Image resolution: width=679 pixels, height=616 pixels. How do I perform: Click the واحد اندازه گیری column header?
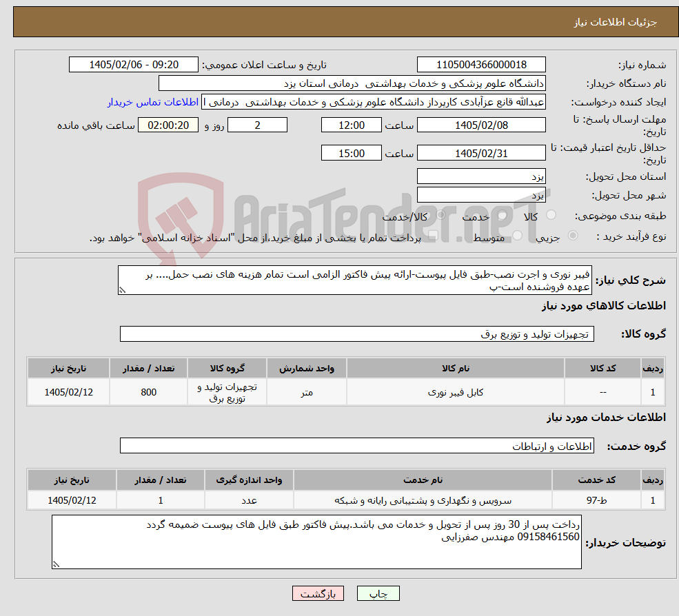click(x=249, y=480)
